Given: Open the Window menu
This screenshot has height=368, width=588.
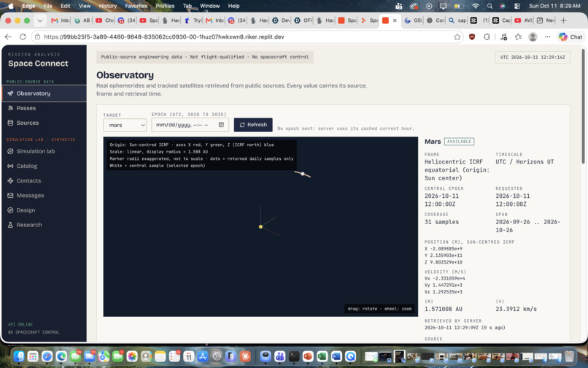Looking at the screenshot, I should pos(209,6).
